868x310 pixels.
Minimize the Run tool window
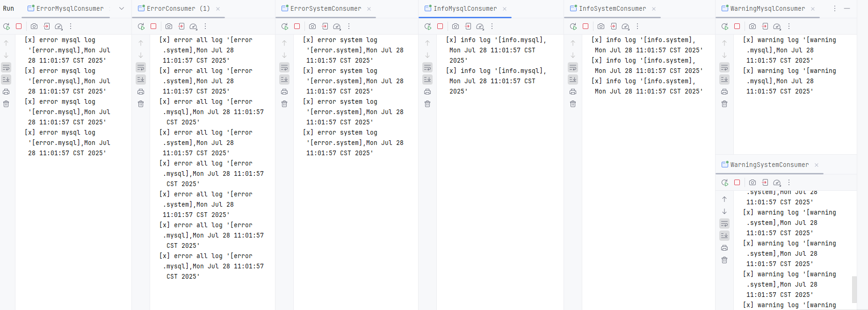click(x=847, y=8)
